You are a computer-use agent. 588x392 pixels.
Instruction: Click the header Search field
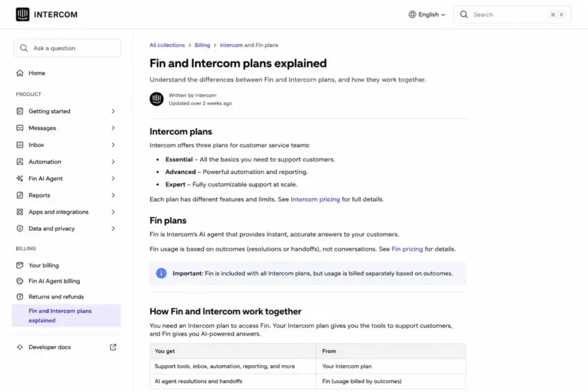click(x=512, y=14)
